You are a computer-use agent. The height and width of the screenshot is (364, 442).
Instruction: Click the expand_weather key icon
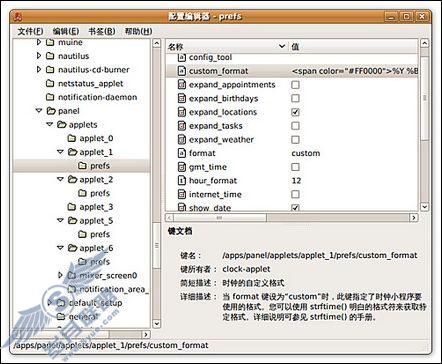click(182, 139)
